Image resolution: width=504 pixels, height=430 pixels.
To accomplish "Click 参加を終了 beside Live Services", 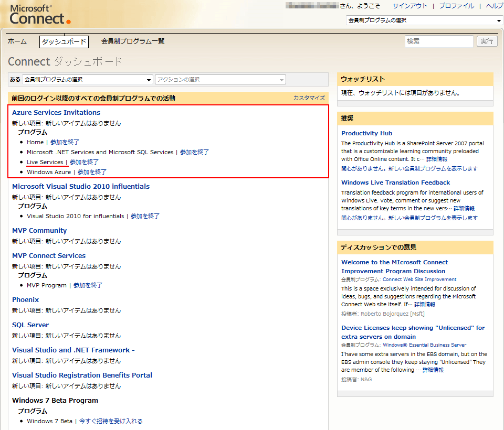I will click(x=84, y=162).
